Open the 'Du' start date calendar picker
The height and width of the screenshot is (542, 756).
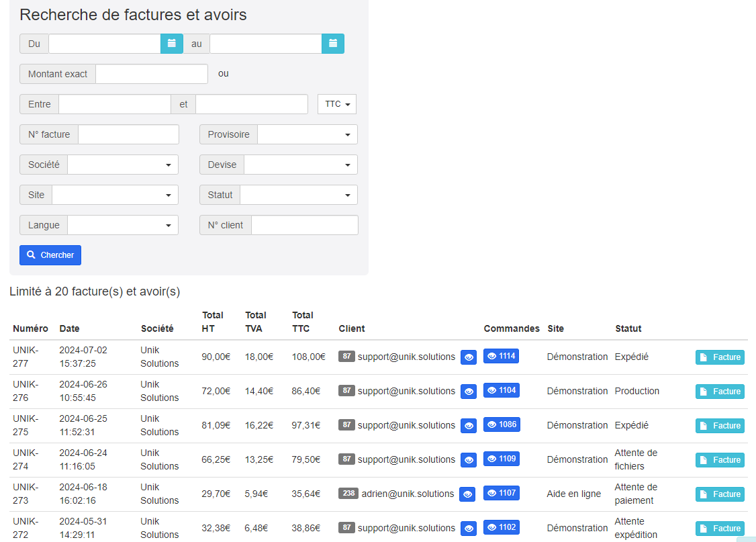[x=171, y=44]
